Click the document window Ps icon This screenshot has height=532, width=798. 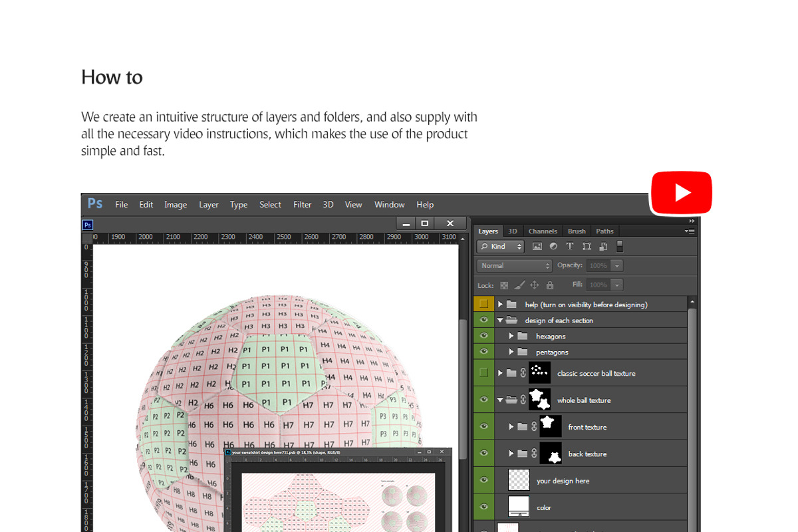pyautogui.click(x=87, y=225)
